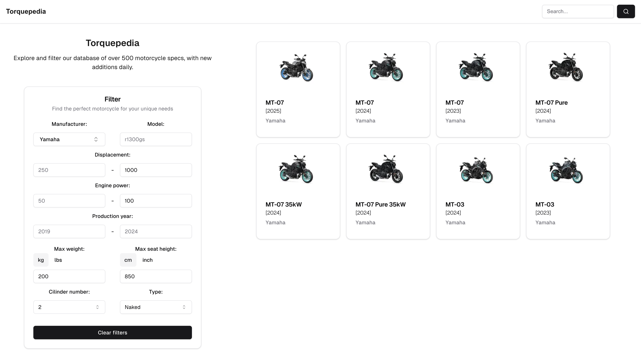The height and width of the screenshot is (364, 641).
Task: Click the maximum engine power field showing 100
Action: click(x=156, y=201)
